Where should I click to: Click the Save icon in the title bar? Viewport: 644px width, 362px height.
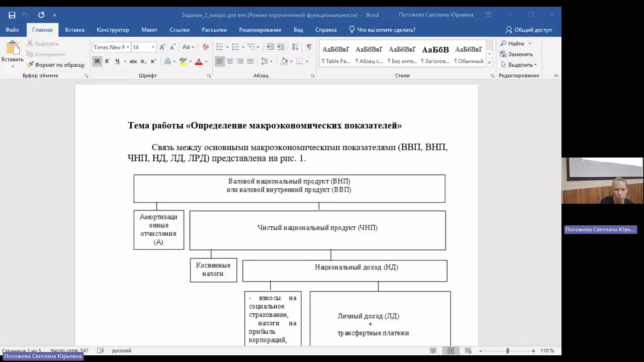(12, 15)
